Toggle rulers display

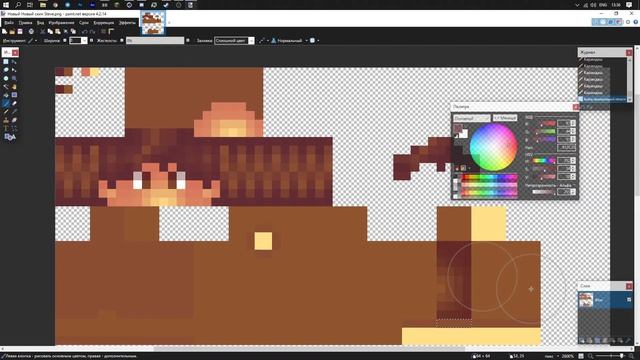(111, 31)
